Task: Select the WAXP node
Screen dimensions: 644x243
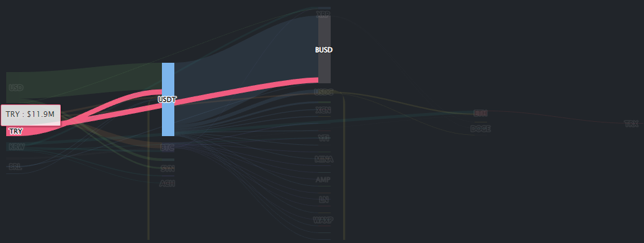Action: coord(323,220)
